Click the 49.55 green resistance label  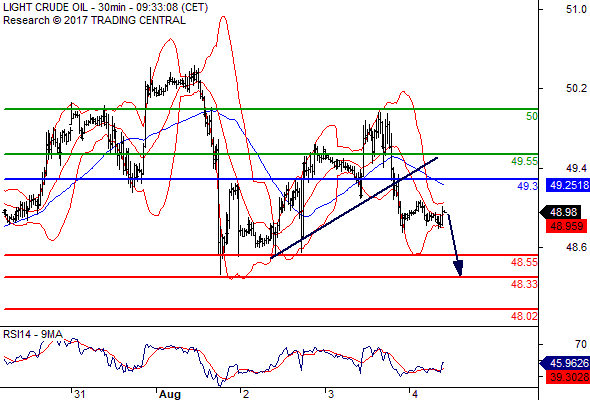pyautogui.click(x=524, y=161)
